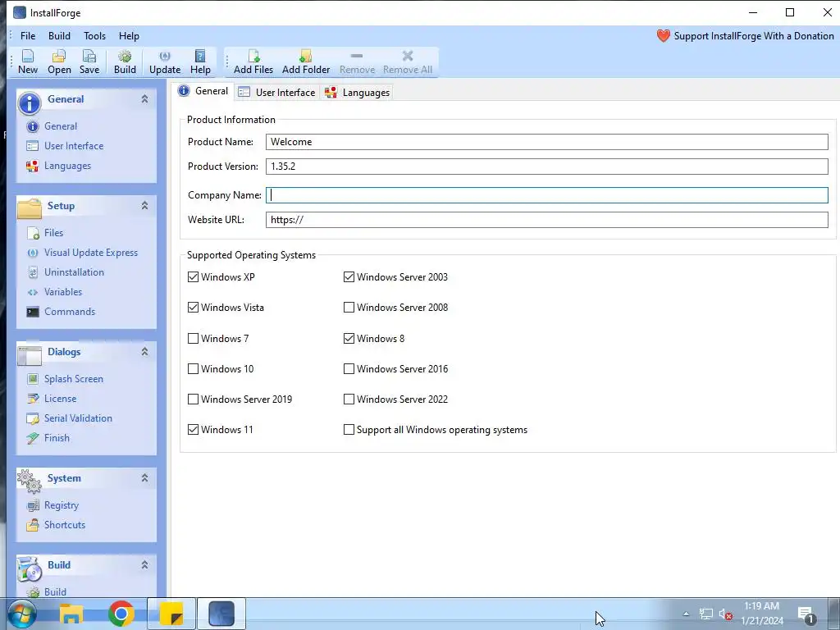Click the muted volume tray icon

(x=725, y=614)
